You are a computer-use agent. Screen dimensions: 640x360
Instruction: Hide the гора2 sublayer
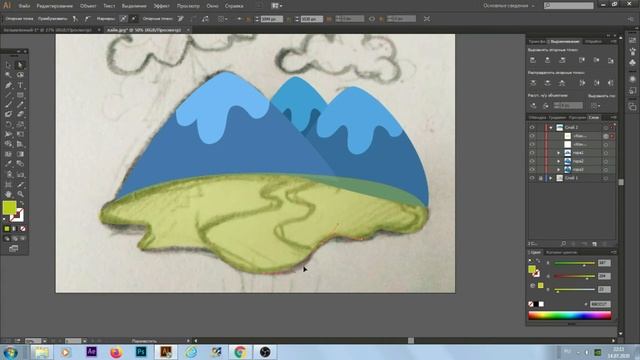tap(532, 161)
